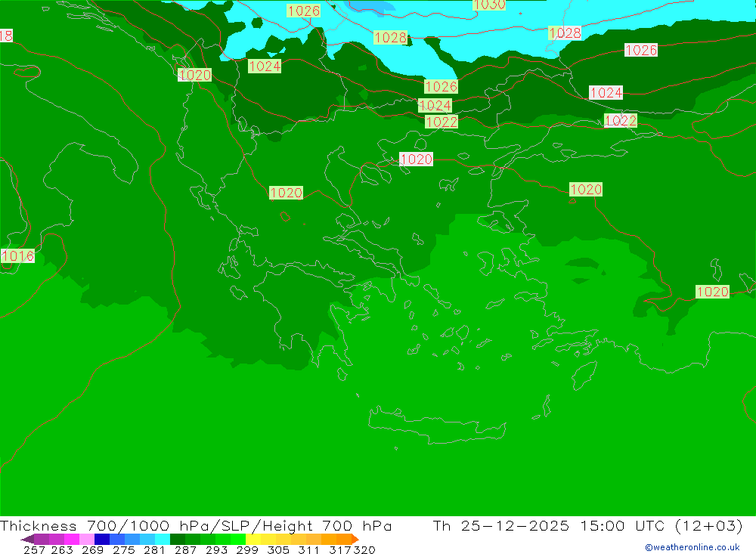Click the legend value 287
The height and width of the screenshot is (554, 756).
[x=185, y=549]
